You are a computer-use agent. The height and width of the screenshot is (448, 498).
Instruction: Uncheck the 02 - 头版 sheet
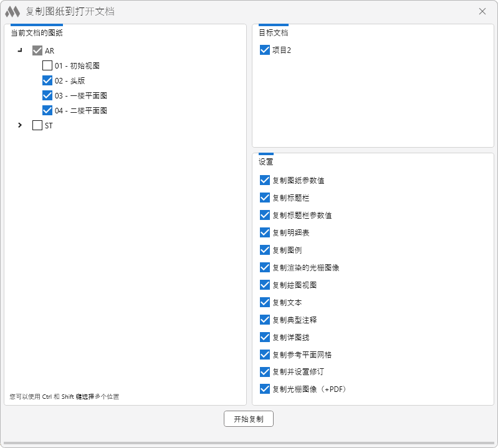(x=47, y=80)
